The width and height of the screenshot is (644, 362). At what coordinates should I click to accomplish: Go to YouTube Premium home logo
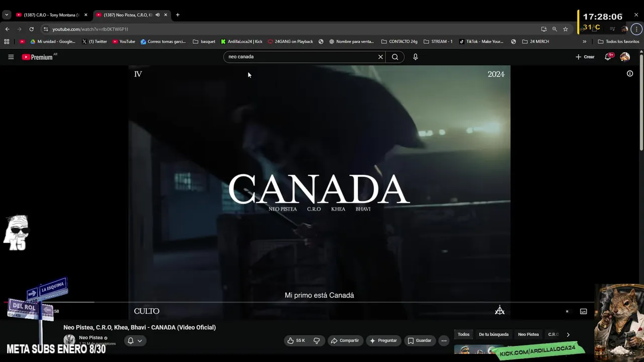pos(37,57)
